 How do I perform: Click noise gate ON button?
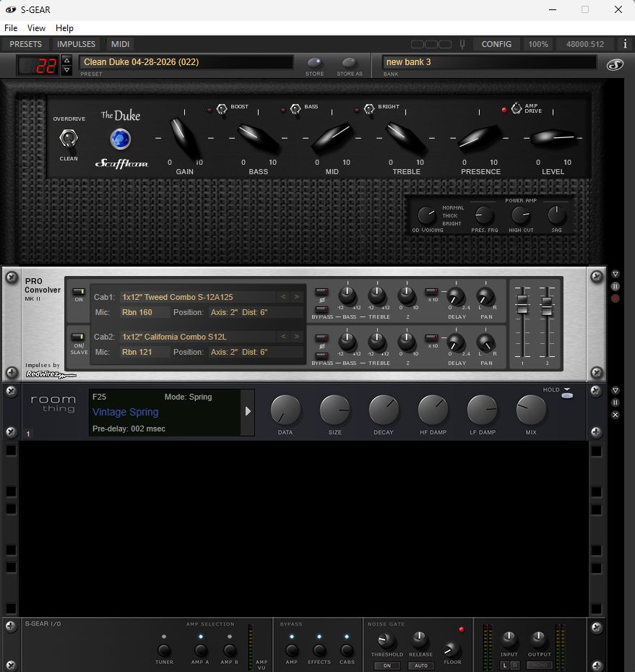387,665
